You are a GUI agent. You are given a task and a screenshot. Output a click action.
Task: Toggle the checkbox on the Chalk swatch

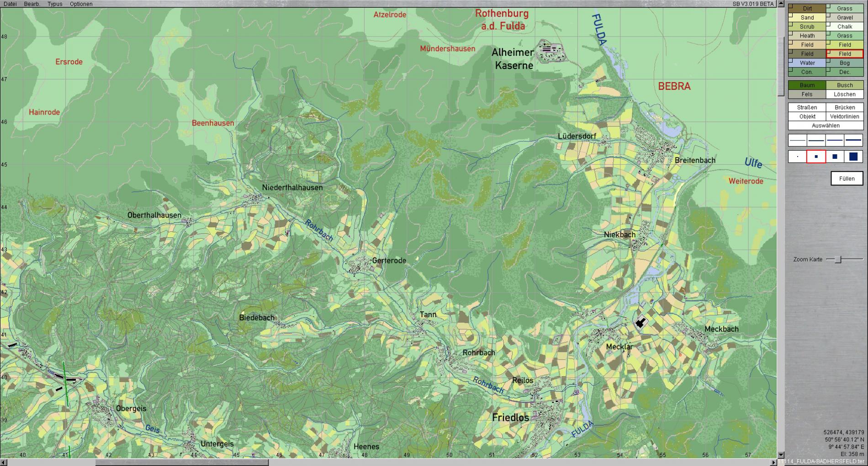[829, 24]
